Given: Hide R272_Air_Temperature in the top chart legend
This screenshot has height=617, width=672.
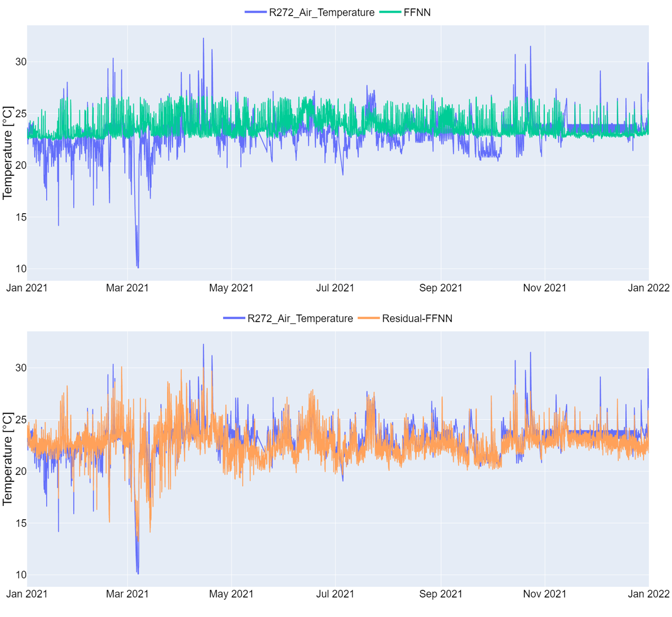Looking at the screenshot, I should [321, 13].
